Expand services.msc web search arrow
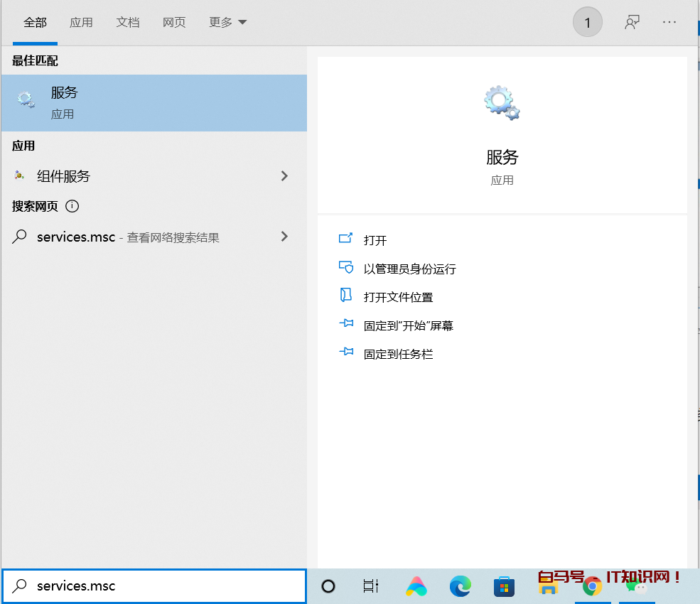Viewport: 700px width, 604px height. point(284,237)
